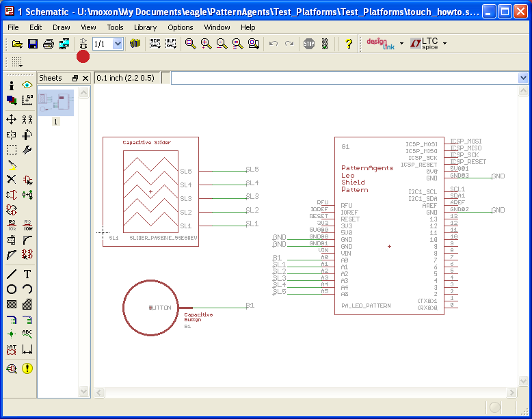Zoom out of schematic

(x=222, y=44)
